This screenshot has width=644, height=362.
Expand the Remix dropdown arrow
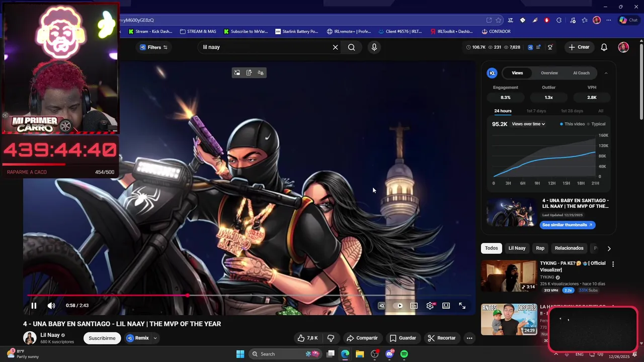(155, 338)
